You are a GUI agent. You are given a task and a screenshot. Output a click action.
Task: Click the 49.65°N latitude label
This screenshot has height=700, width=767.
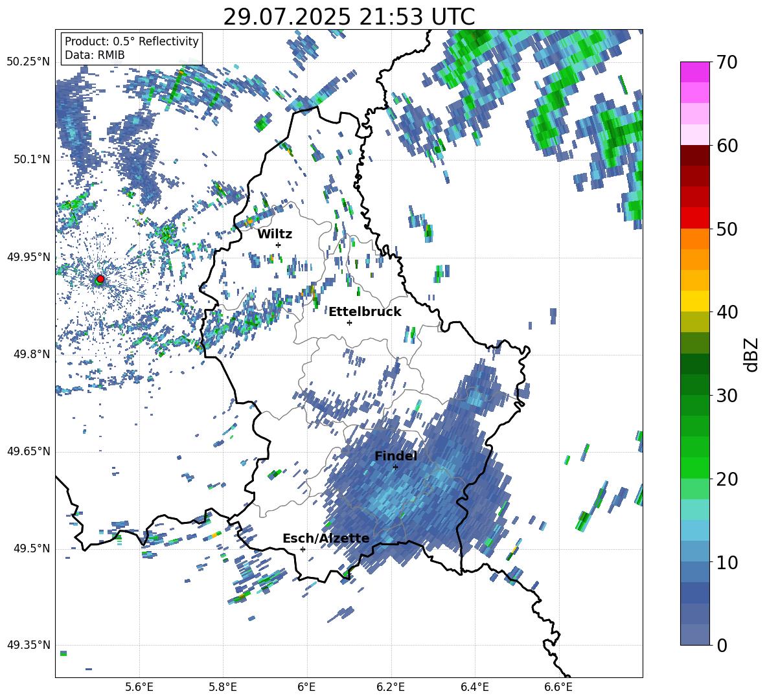pos(29,451)
